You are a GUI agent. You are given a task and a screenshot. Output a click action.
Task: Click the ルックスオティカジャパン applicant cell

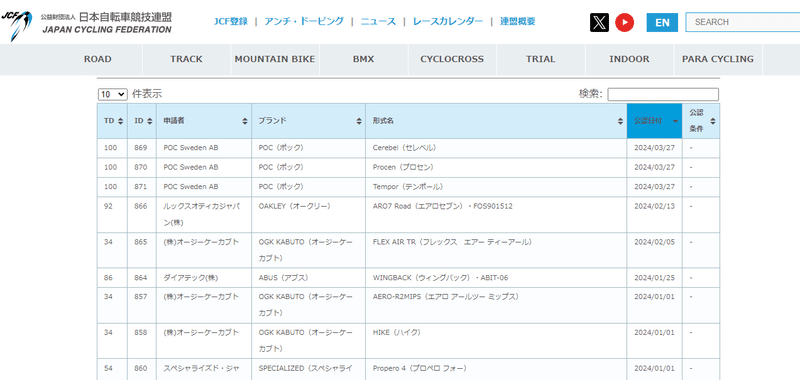(204, 215)
